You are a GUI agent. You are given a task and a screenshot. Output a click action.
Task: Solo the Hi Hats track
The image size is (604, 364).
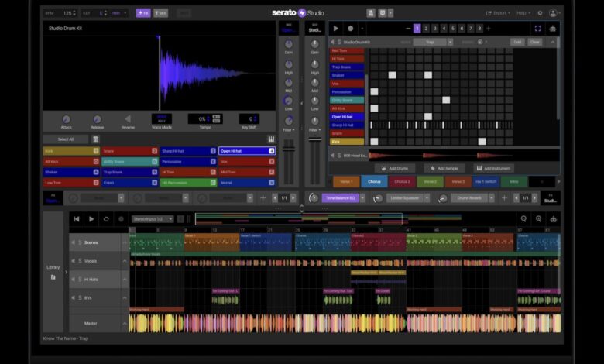point(80,280)
